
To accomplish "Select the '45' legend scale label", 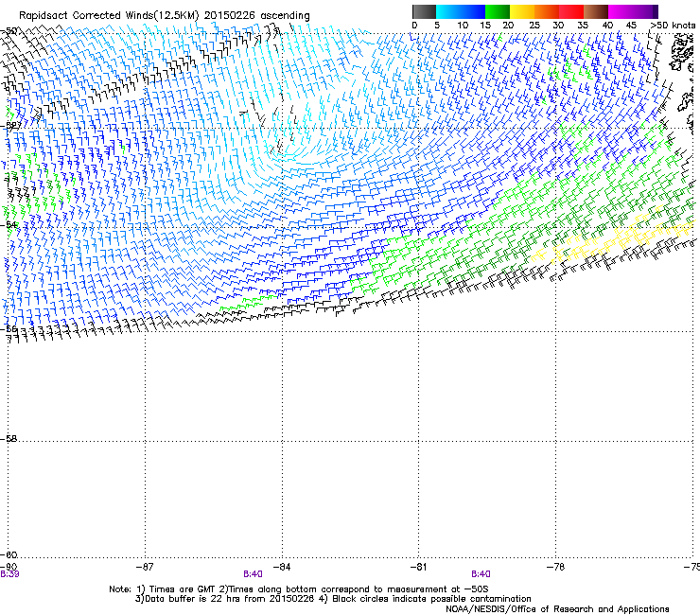I will 631,26.
